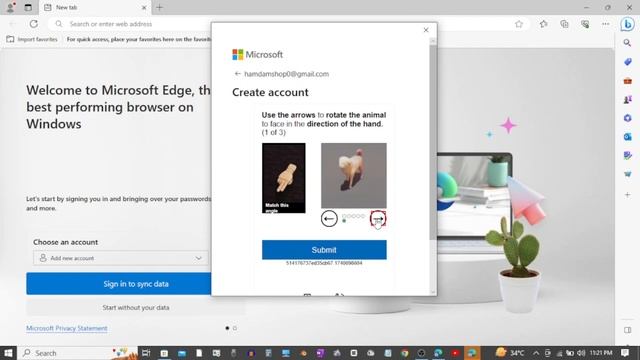Refresh the page in Edge

click(x=33, y=24)
